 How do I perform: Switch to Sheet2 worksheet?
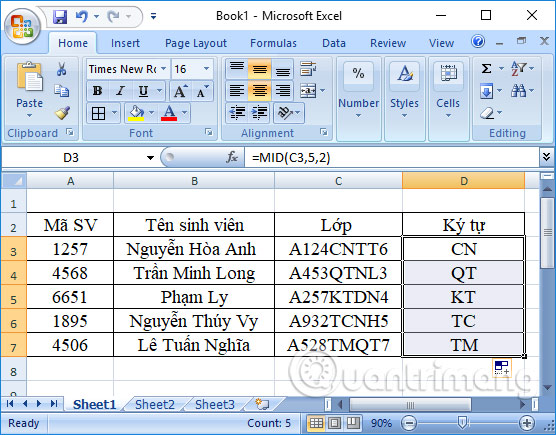click(x=155, y=404)
